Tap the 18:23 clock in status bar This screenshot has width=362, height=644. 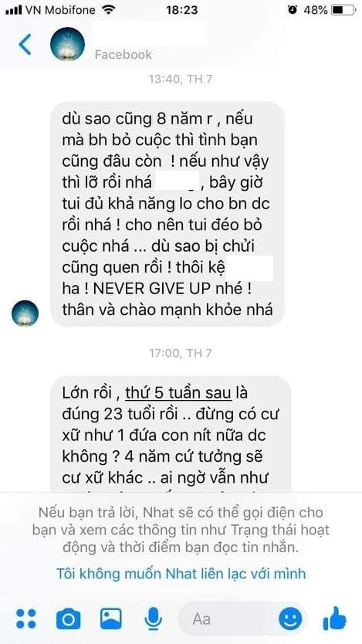[181, 10]
